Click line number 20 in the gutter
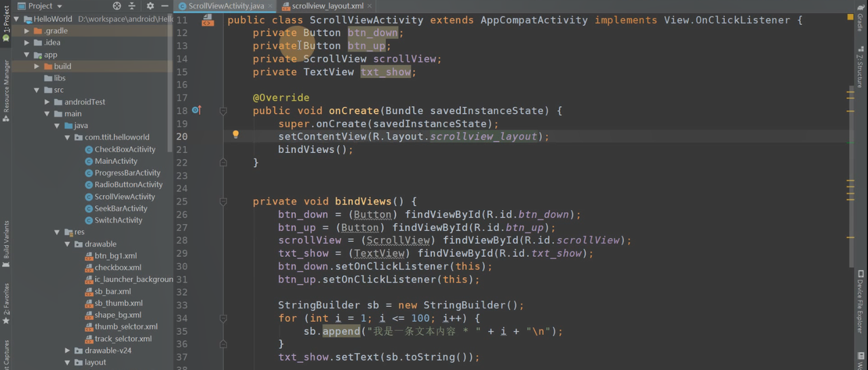 tap(182, 136)
